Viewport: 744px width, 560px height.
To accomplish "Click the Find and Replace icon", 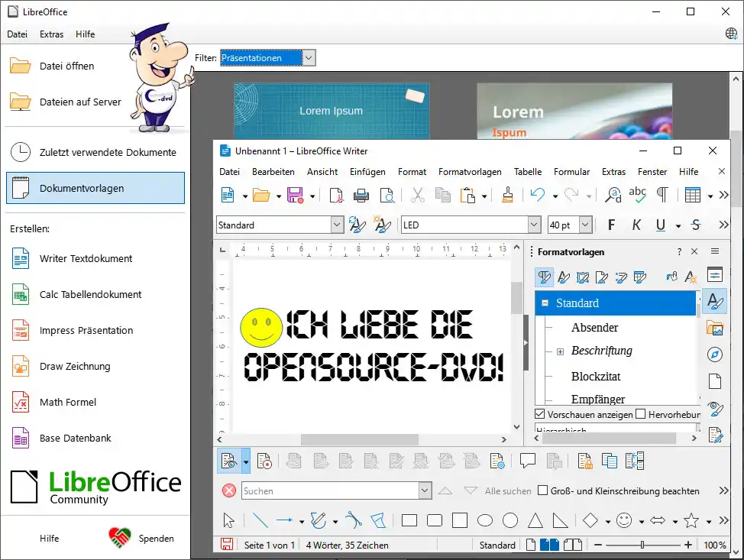I will click(613, 195).
